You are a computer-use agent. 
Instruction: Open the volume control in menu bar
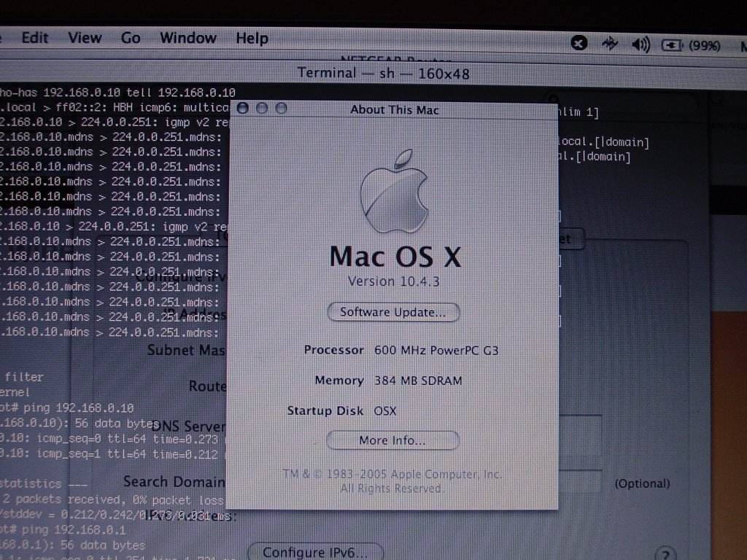[x=640, y=45]
